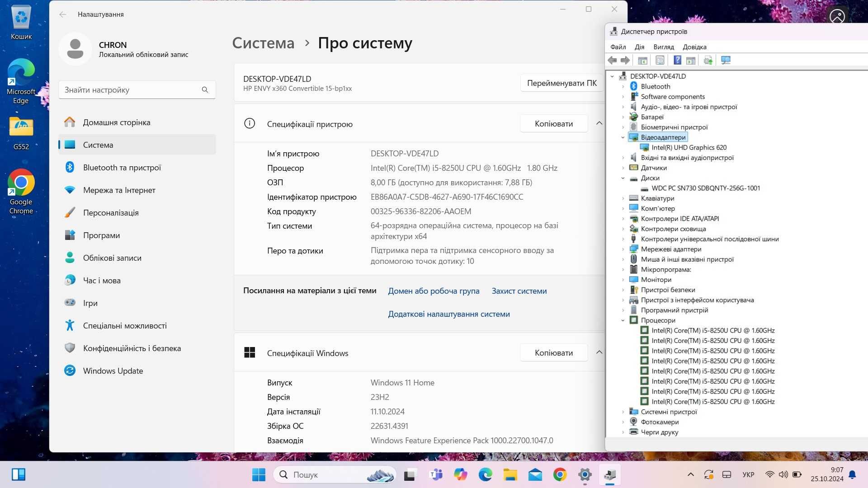Open Copilot from the taskbar
This screenshot has height=488, width=868.
click(461, 474)
